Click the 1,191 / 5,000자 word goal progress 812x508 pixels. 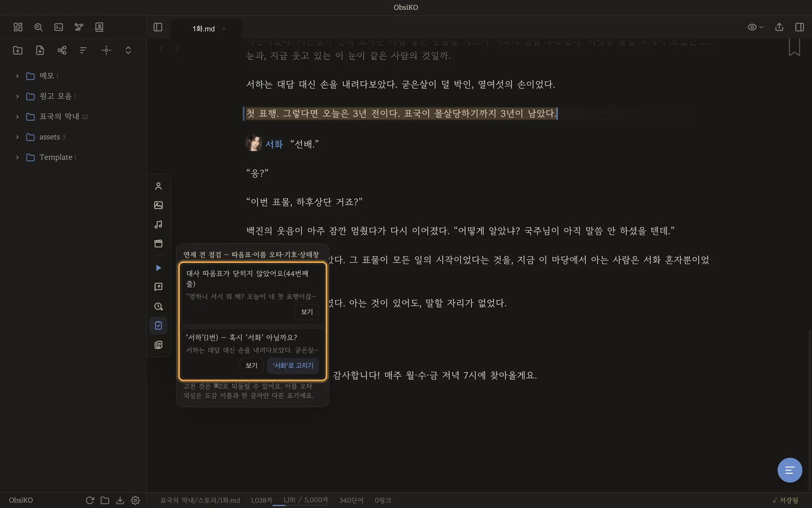click(x=306, y=500)
